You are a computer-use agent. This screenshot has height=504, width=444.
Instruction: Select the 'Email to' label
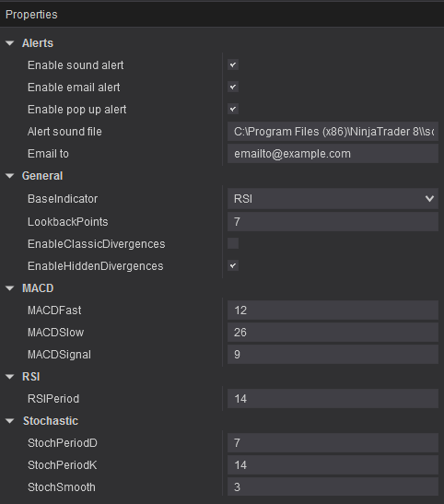pyautogui.click(x=48, y=154)
